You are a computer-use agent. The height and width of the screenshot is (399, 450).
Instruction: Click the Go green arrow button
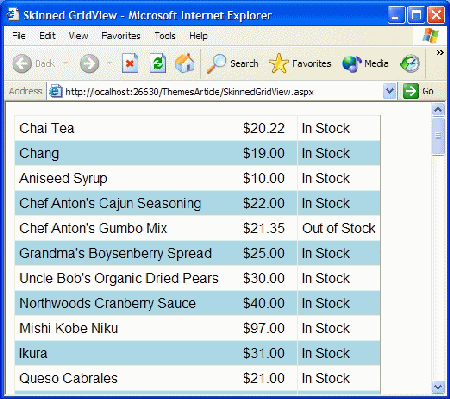pyautogui.click(x=411, y=91)
